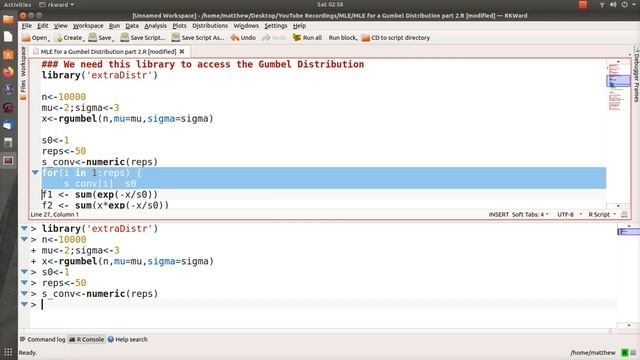
Task: Click the green R engine status indicator
Action: (x=624, y=353)
